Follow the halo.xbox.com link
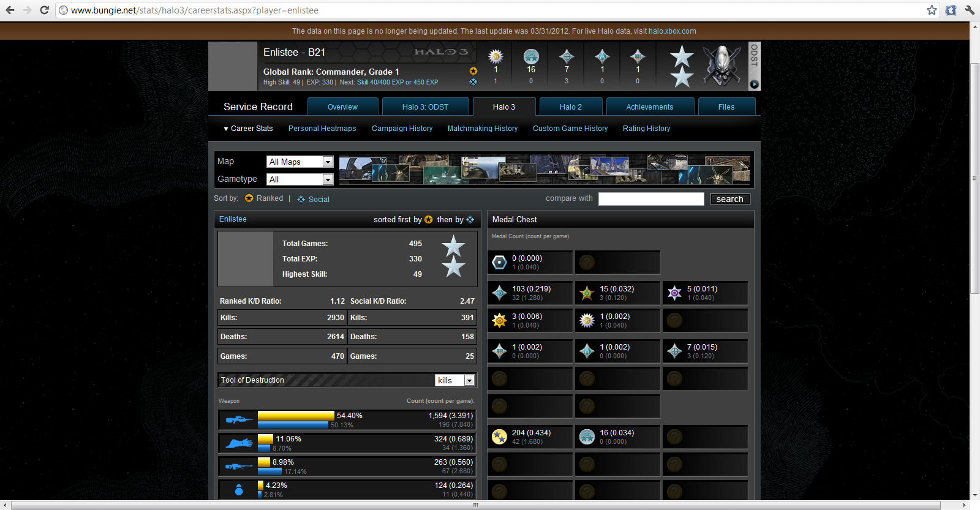Screen dimensions: 980x510 672,31
